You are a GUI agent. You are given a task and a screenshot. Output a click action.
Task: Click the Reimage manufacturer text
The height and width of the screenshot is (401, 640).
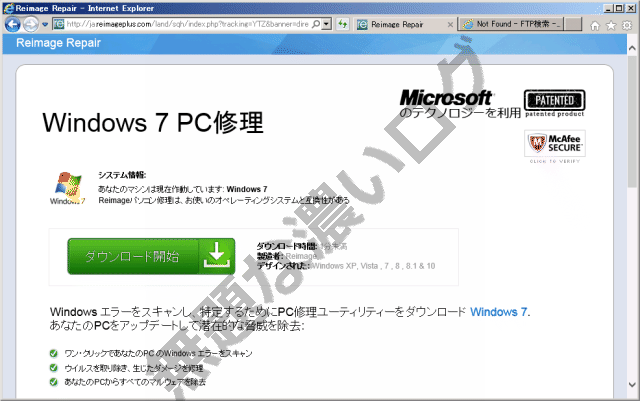pos(301,256)
